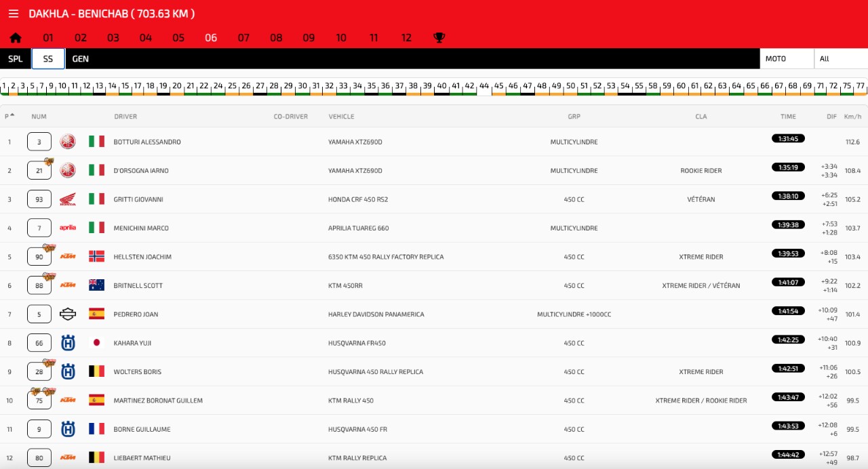868x469 pixels.
Task: Sort by NUM column header
Action: pos(39,117)
